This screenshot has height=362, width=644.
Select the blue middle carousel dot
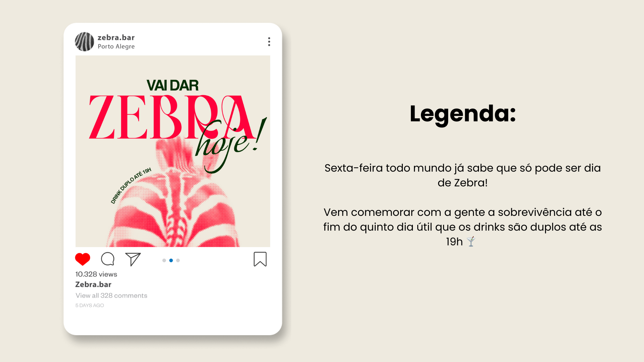[x=171, y=260]
